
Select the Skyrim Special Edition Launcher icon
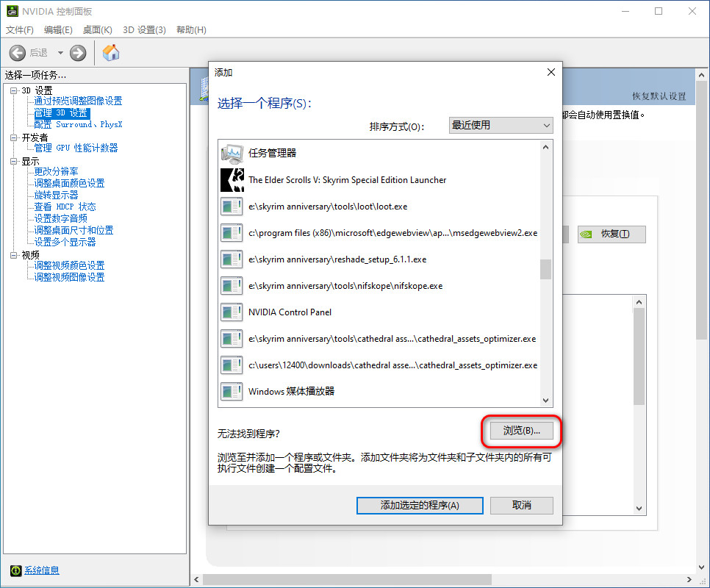click(x=232, y=180)
